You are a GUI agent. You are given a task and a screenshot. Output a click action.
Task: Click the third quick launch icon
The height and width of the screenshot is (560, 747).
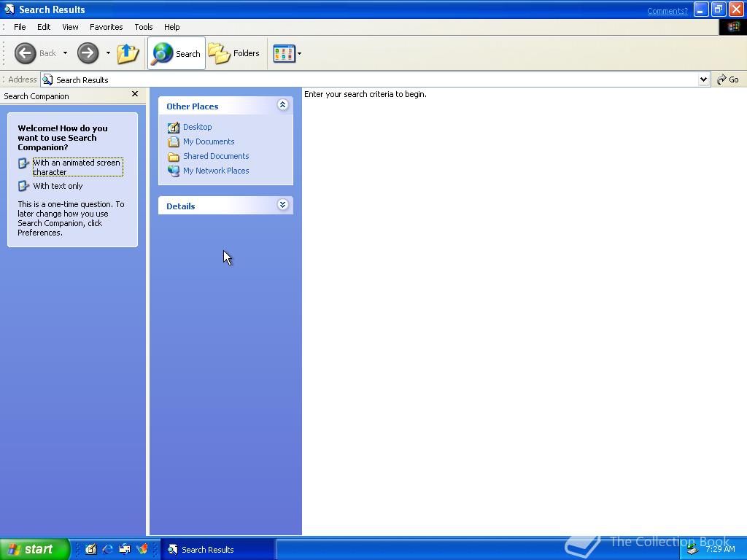[x=125, y=550]
